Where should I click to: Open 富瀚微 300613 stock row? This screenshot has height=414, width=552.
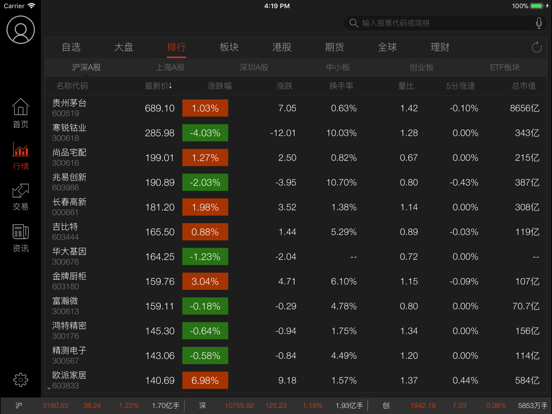click(296, 306)
